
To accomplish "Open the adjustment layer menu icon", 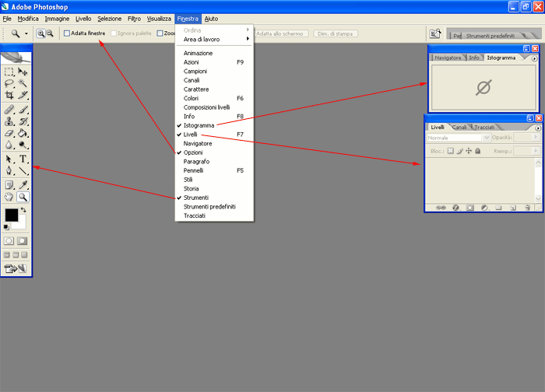I will [x=484, y=208].
